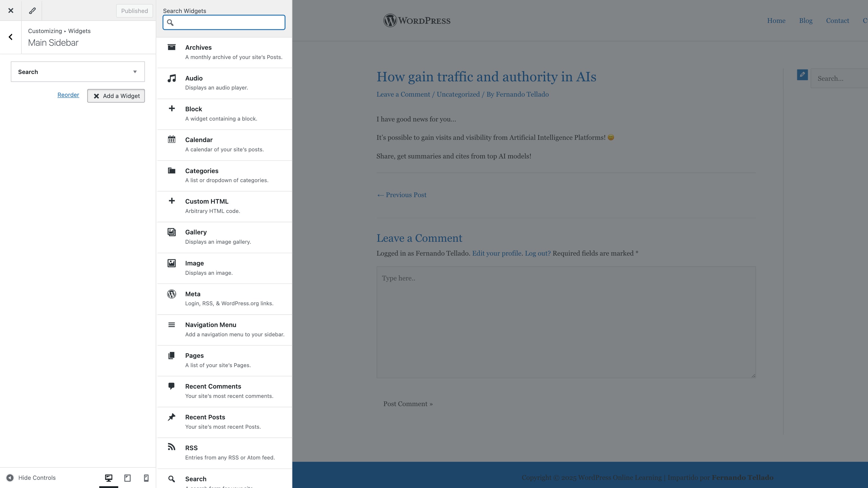Viewport: 868px width, 488px height.
Task: Click the Log out? link
Action: (x=537, y=253)
